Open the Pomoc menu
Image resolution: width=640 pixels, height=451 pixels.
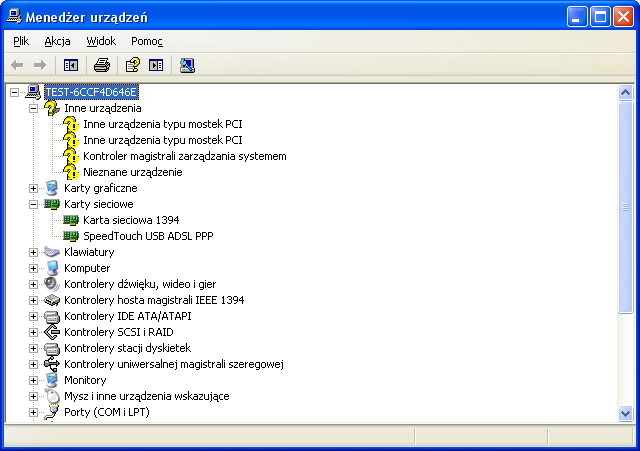coord(147,41)
